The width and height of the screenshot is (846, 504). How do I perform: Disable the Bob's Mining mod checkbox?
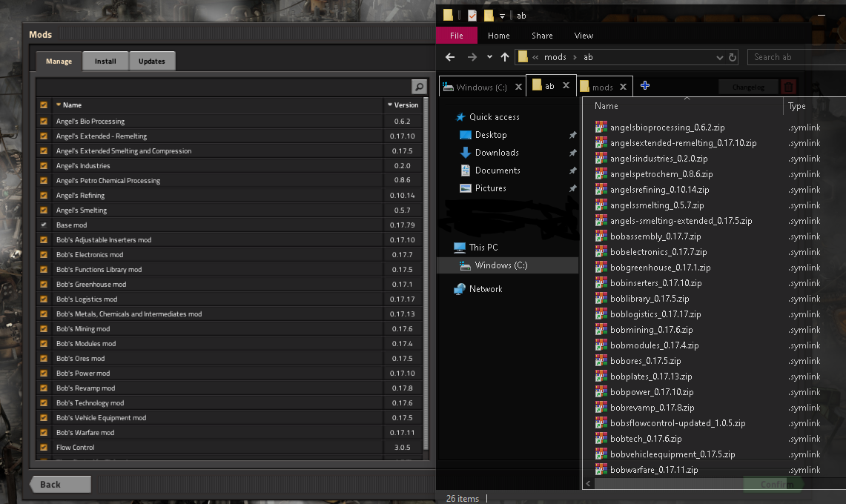click(x=44, y=328)
